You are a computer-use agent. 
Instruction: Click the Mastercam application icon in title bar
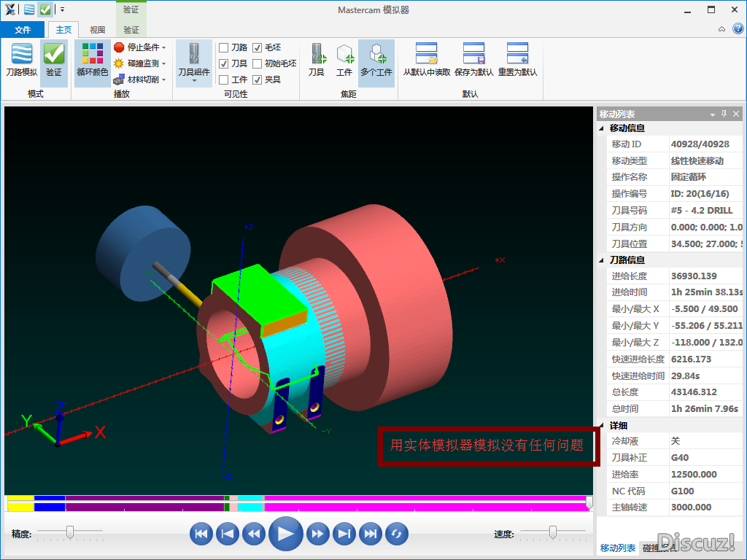10,9
